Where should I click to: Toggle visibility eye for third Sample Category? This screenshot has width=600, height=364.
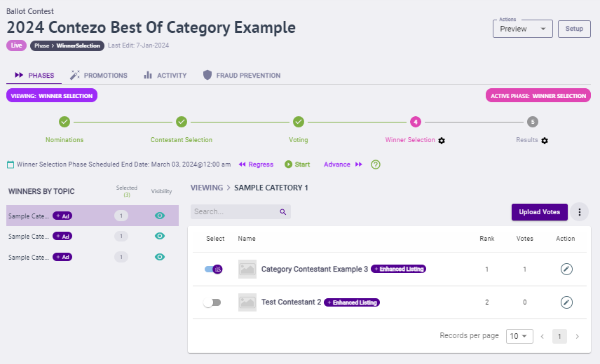(x=160, y=257)
